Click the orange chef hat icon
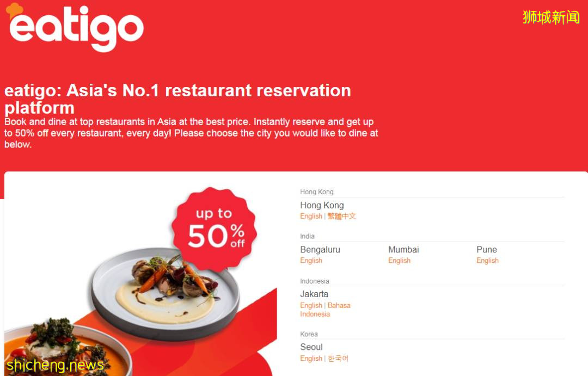 click(x=14, y=10)
